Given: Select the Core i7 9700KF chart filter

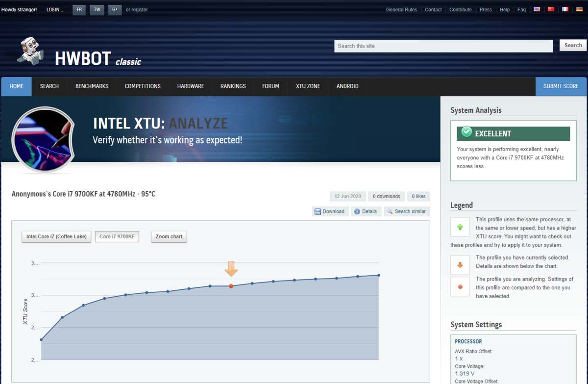Looking at the screenshot, I should (117, 236).
